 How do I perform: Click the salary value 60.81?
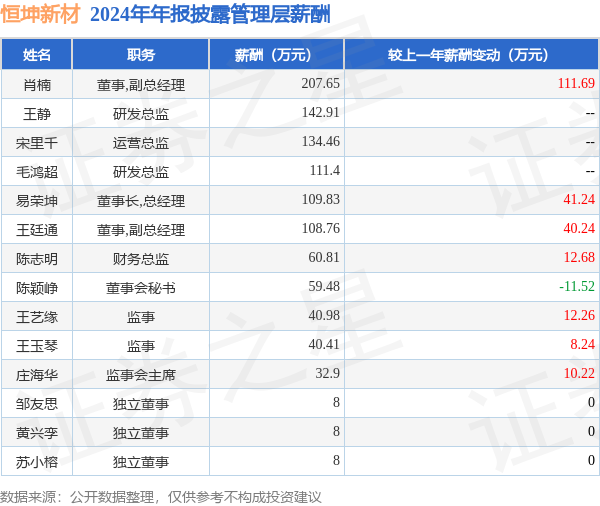(324, 257)
